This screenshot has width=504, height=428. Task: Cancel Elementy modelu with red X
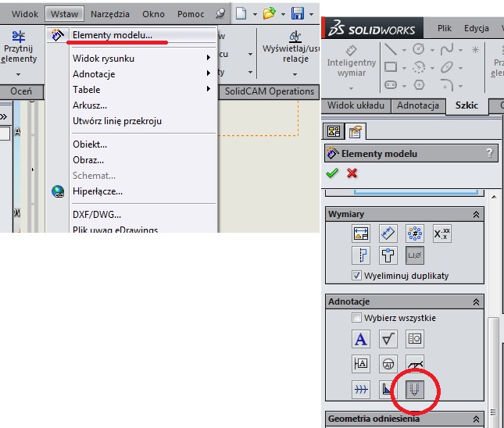coord(352,173)
